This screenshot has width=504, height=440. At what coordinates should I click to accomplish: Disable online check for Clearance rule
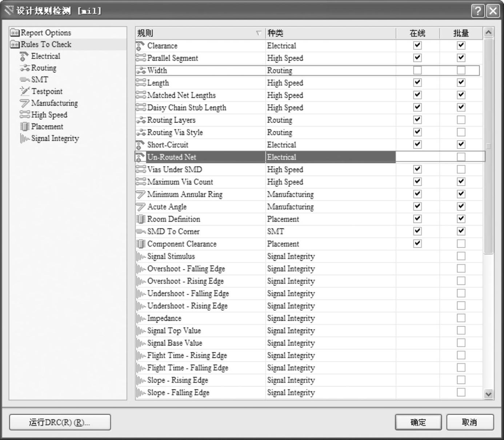(417, 45)
